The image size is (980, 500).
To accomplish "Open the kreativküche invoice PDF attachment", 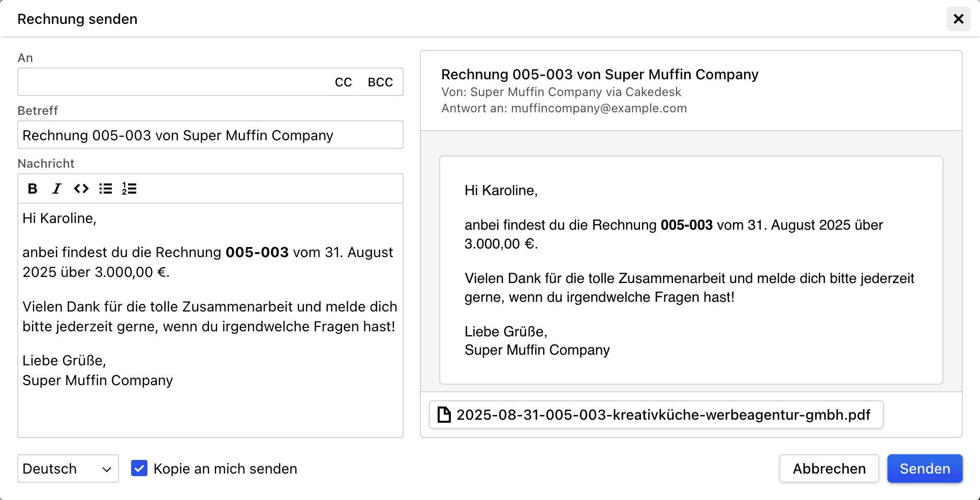I will pyautogui.click(x=656, y=415).
